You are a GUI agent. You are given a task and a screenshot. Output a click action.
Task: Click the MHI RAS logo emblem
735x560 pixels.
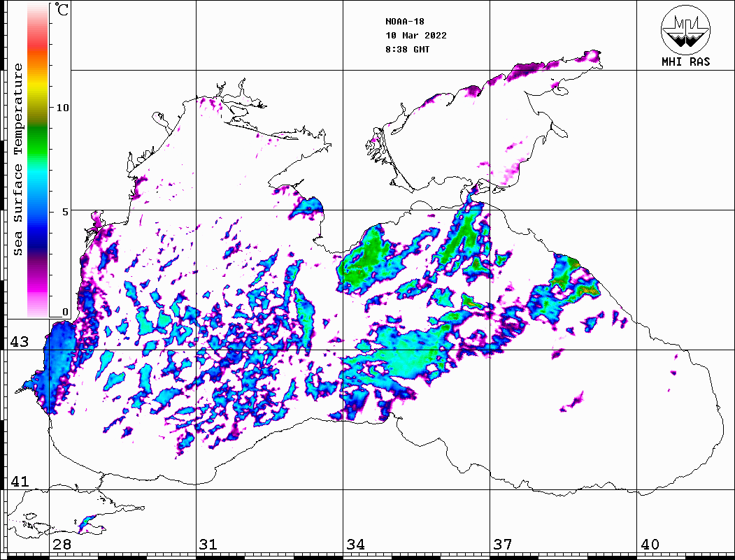coord(685,29)
